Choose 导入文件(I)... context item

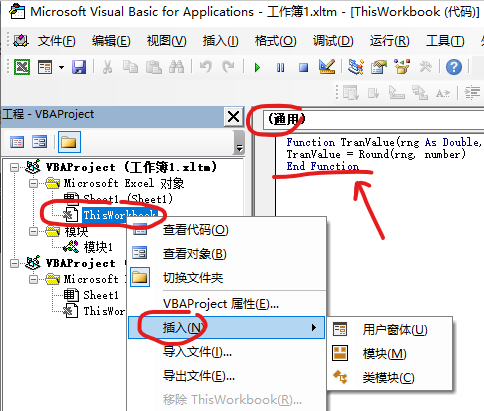pos(227,352)
